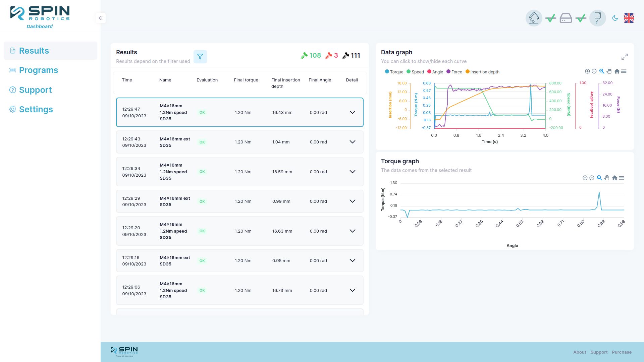Click the screwdriver tool status icon
Screen dimensions: 644x362
[x=597, y=18]
